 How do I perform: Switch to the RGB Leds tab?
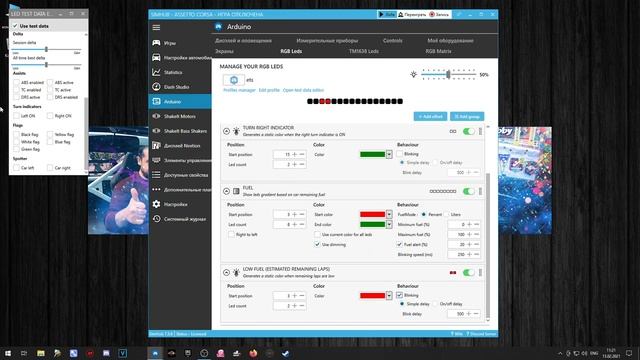tap(291, 51)
